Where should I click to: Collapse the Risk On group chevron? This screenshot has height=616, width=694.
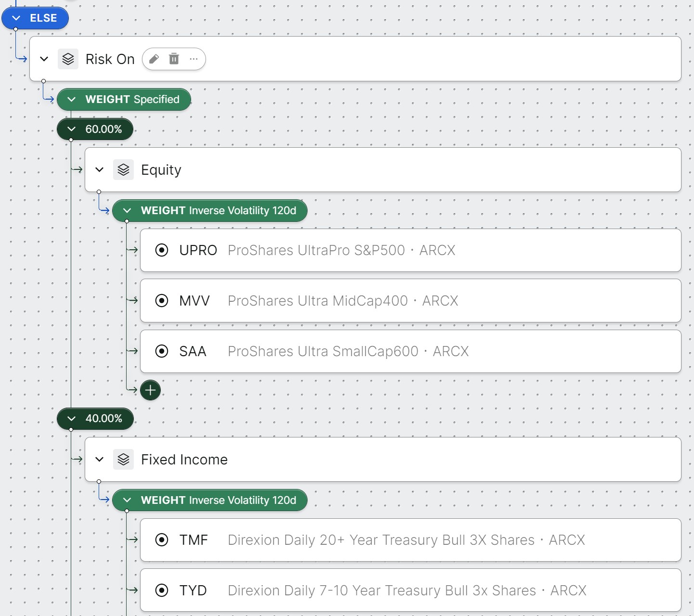44,59
